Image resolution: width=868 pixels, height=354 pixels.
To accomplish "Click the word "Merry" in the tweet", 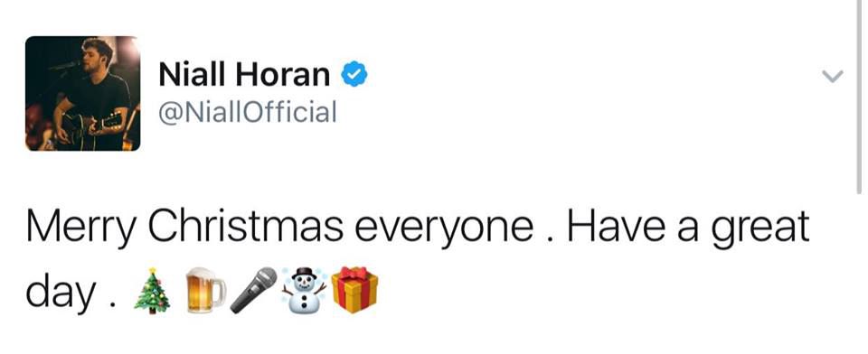I will [80, 228].
